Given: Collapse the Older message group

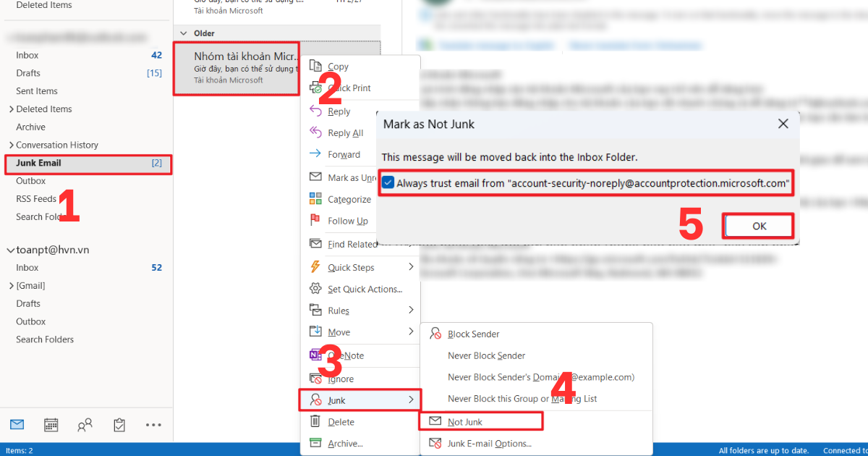Looking at the screenshot, I should click(x=184, y=33).
